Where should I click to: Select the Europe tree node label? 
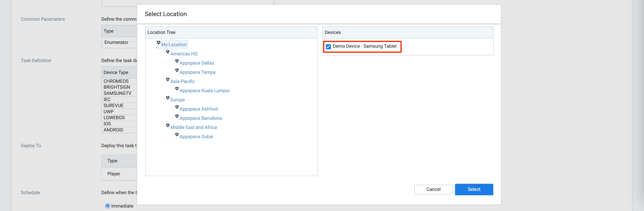(x=177, y=100)
